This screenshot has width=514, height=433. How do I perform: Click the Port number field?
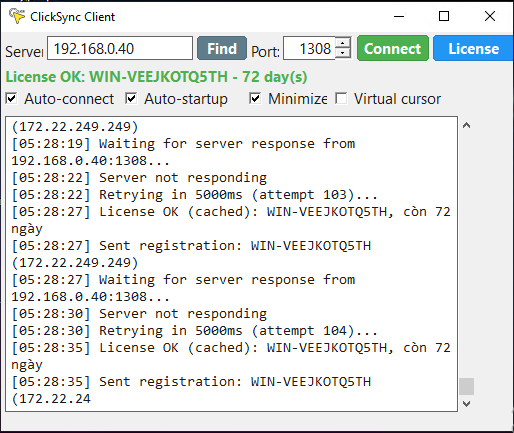[309, 48]
